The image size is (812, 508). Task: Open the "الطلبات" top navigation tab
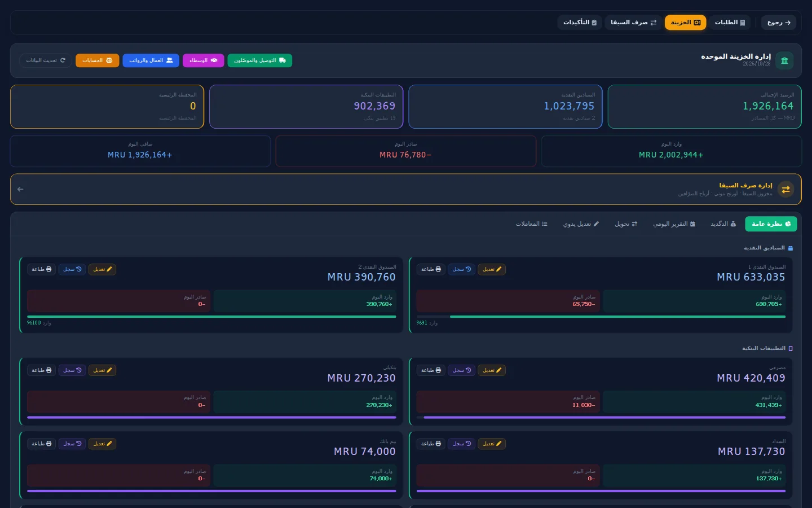(730, 23)
